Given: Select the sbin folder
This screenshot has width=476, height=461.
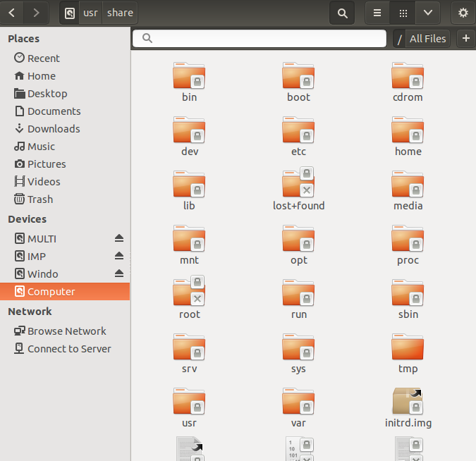Looking at the screenshot, I should click(x=408, y=300).
